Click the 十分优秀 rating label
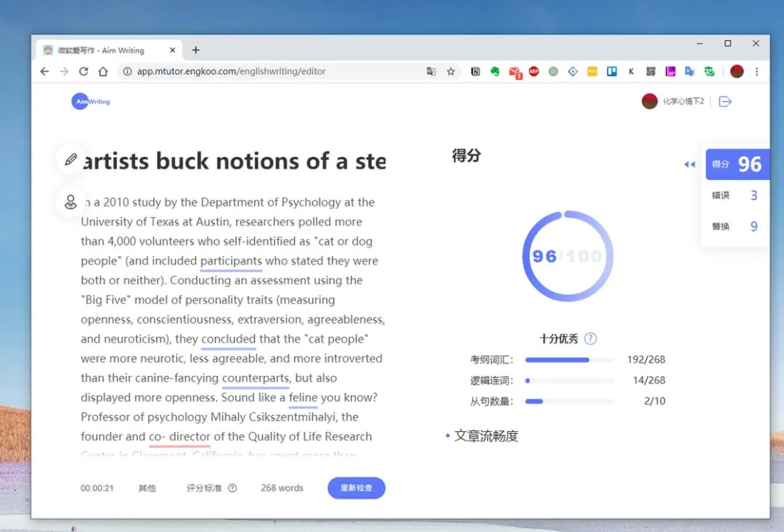 tap(558, 339)
